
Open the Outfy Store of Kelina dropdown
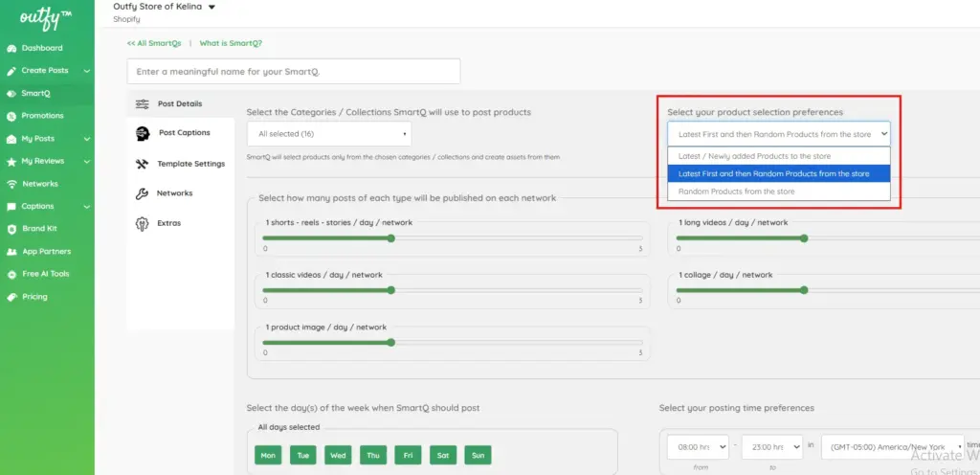pyautogui.click(x=164, y=7)
